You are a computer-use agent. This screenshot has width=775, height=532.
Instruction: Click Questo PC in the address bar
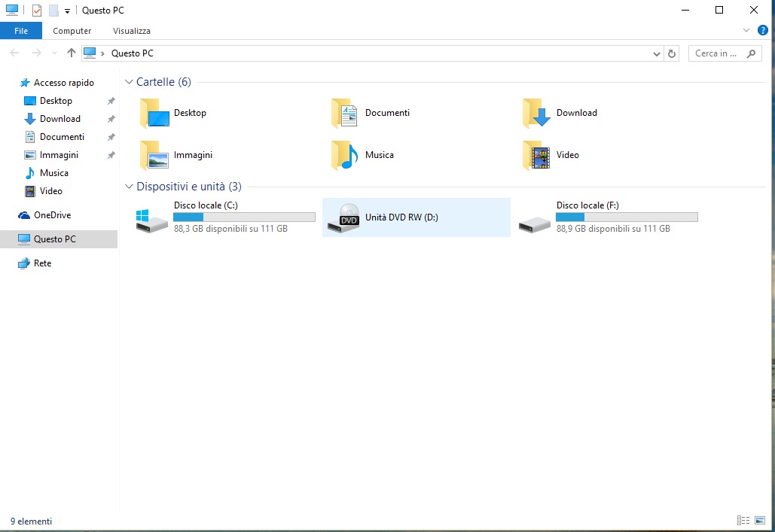[x=133, y=53]
